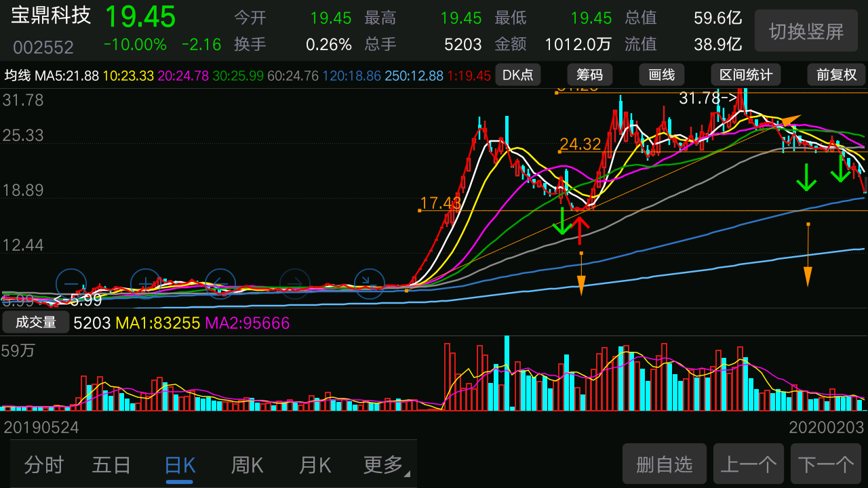Tap the 最低 low price value
This screenshot has width=868, height=488.
click(x=591, y=18)
